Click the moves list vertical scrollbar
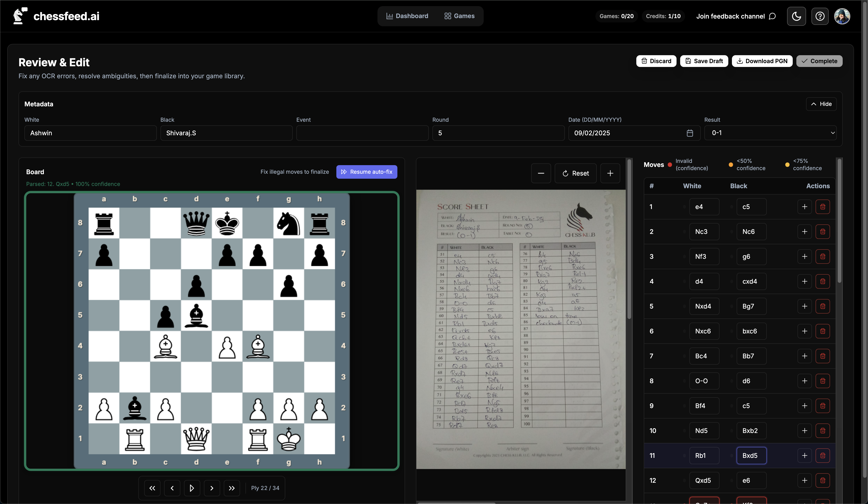The height and width of the screenshot is (504, 868). tap(840, 221)
